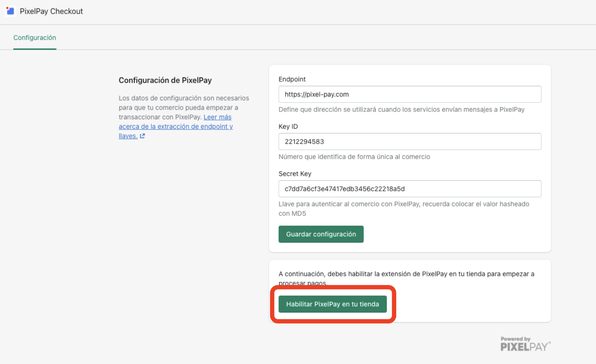
Task: Click the Key ID input field
Action: pos(410,142)
